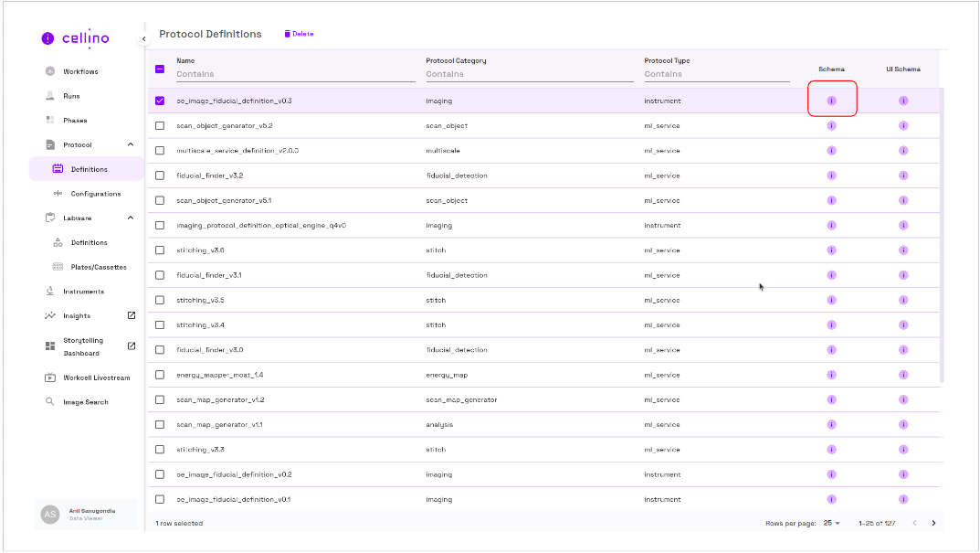Collapse the Protocol section in sidebar

pos(130,144)
